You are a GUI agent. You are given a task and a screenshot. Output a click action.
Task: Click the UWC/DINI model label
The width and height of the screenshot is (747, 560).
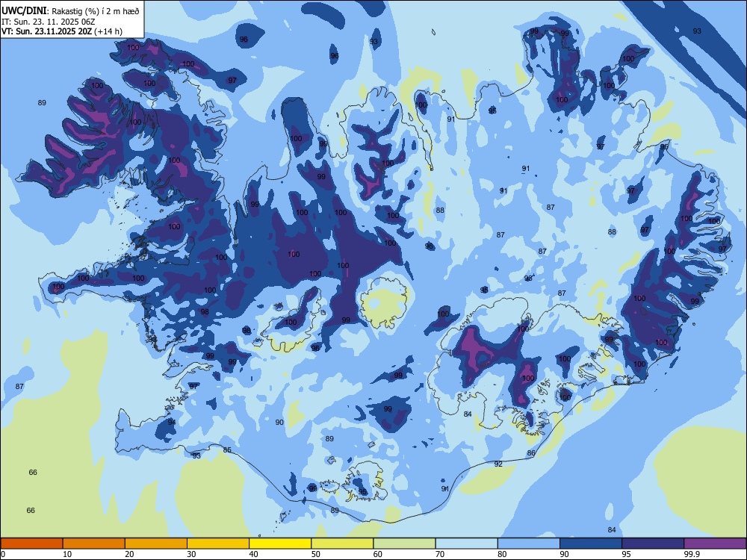(x=24, y=11)
